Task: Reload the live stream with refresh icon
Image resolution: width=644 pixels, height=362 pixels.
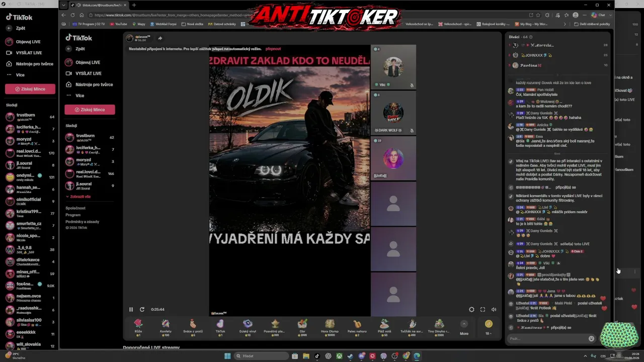Action: point(142,310)
